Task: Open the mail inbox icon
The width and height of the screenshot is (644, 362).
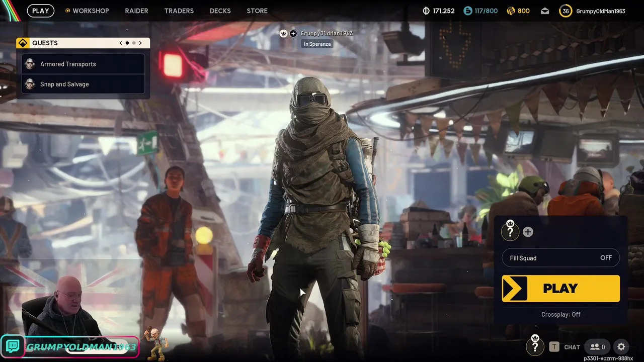Action: (x=545, y=11)
